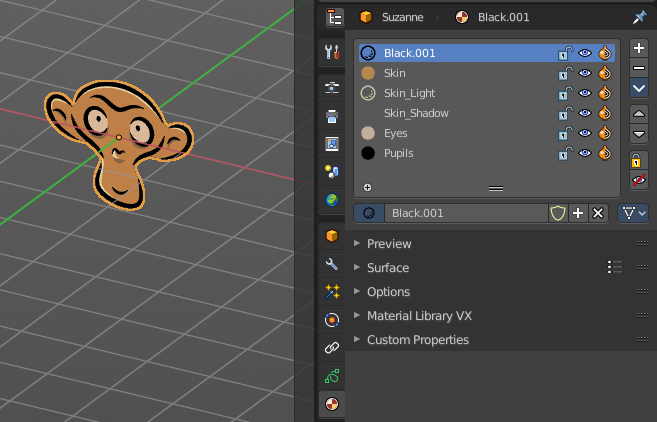
Task: Click the Black.001 material icon in breadcrumb
Action: [462, 17]
